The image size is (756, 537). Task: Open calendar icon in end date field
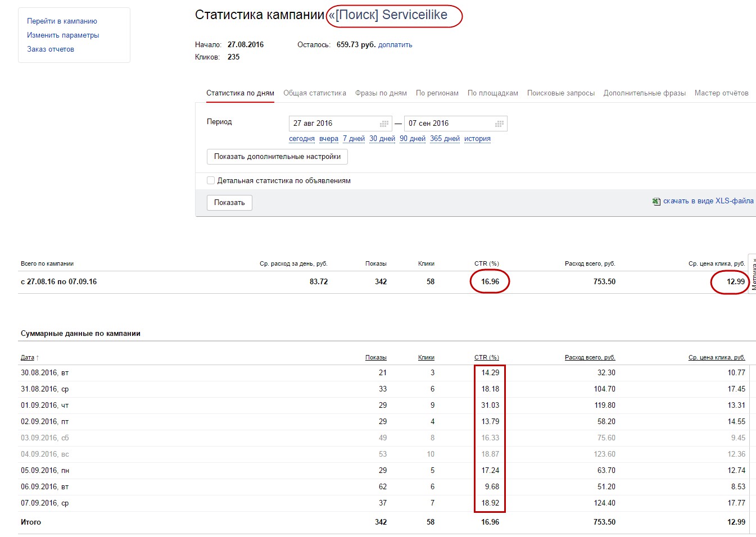[x=499, y=124]
